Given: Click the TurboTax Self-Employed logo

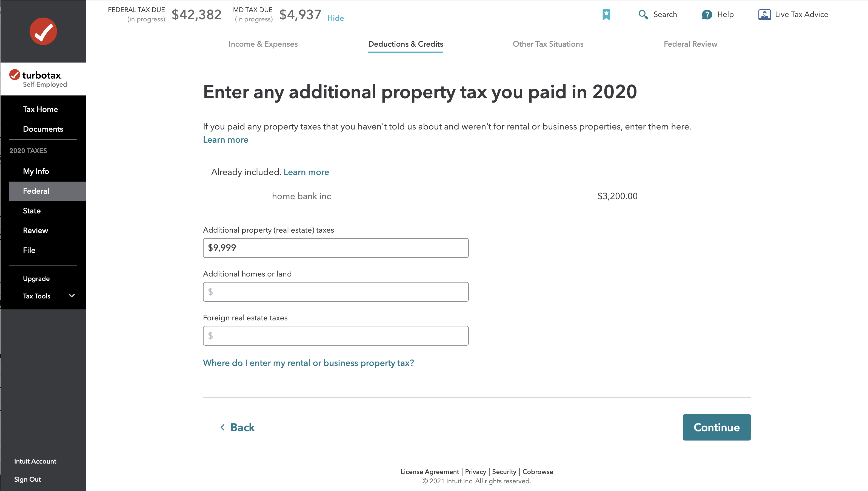Looking at the screenshot, I should point(38,78).
